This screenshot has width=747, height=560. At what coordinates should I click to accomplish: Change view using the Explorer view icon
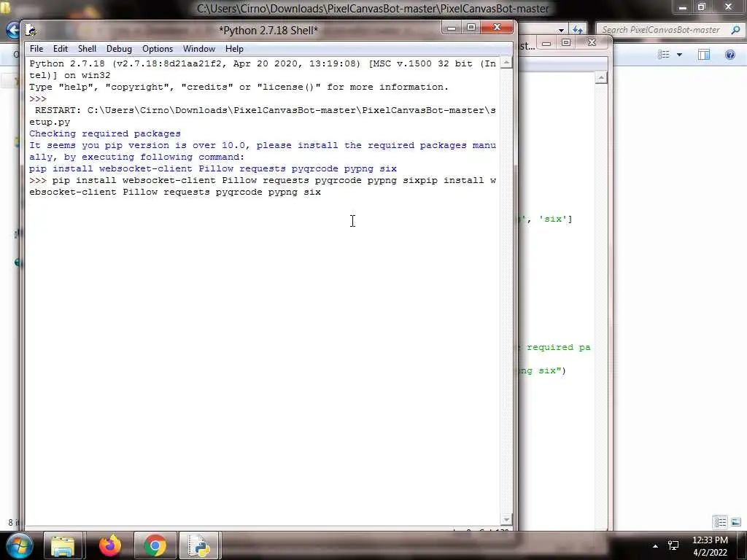[664, 54]
